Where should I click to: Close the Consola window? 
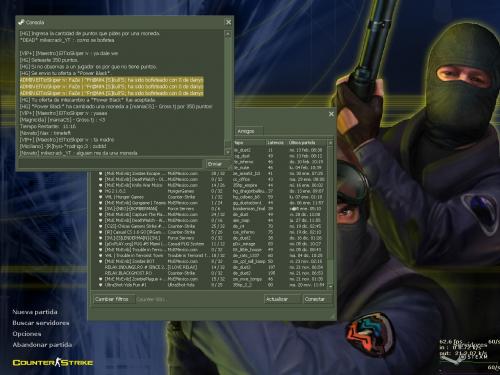(228, 22)
